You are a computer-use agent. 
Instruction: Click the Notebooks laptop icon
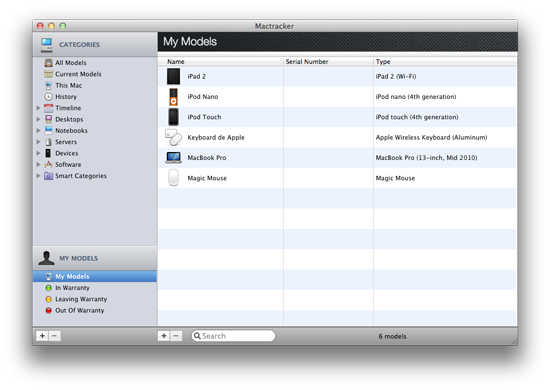[x=48, y=130]
